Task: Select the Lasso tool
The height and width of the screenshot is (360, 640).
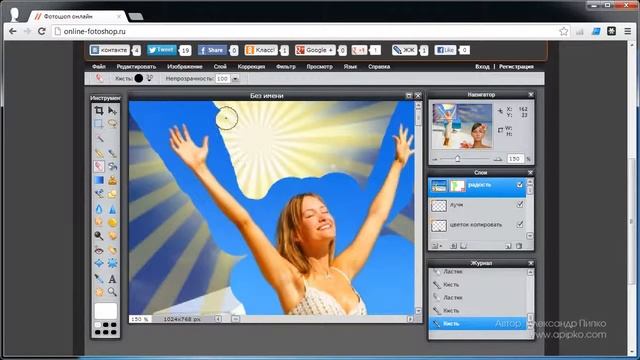Action: pos(112,123)
